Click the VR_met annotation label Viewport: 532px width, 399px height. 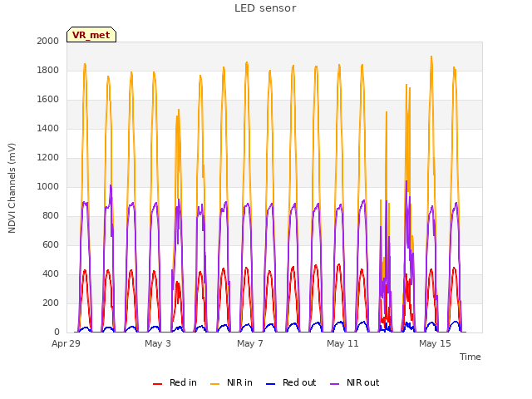tap(91, 35)
